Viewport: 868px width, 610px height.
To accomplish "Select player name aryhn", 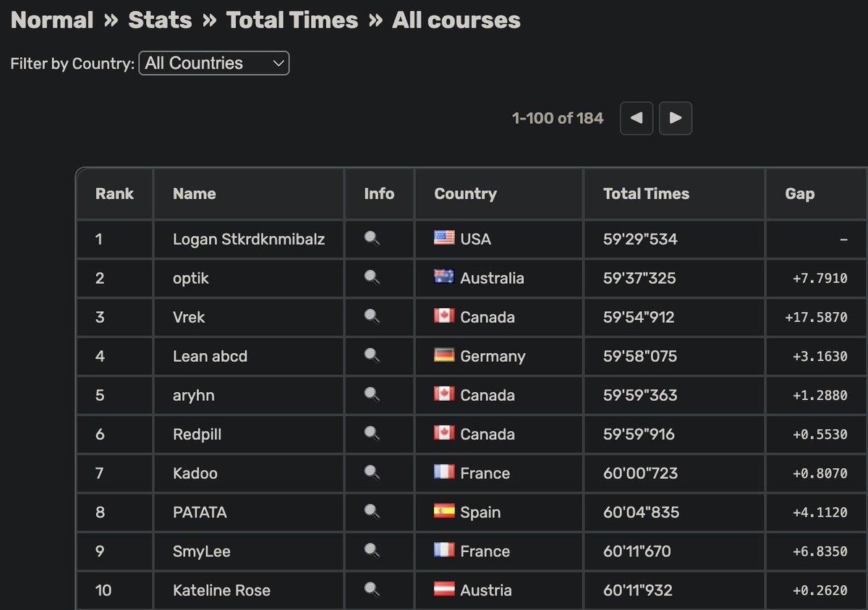I will 194,395.
